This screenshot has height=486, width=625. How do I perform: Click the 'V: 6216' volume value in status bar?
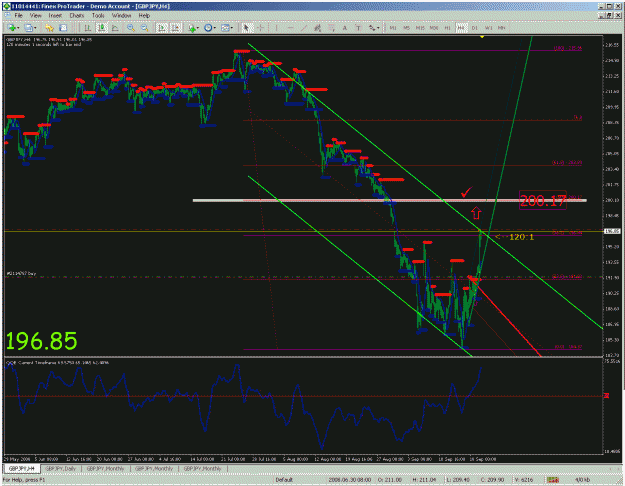(x=524, y=480)
